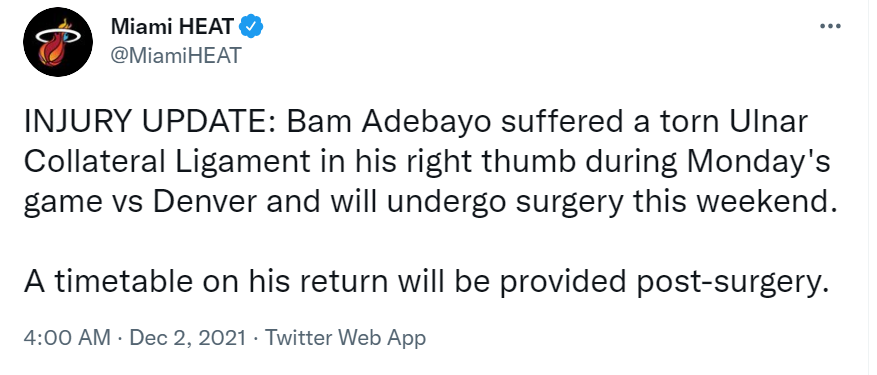
Task: Click the words Collateral Ligament
Action: (x=166, y=163)
